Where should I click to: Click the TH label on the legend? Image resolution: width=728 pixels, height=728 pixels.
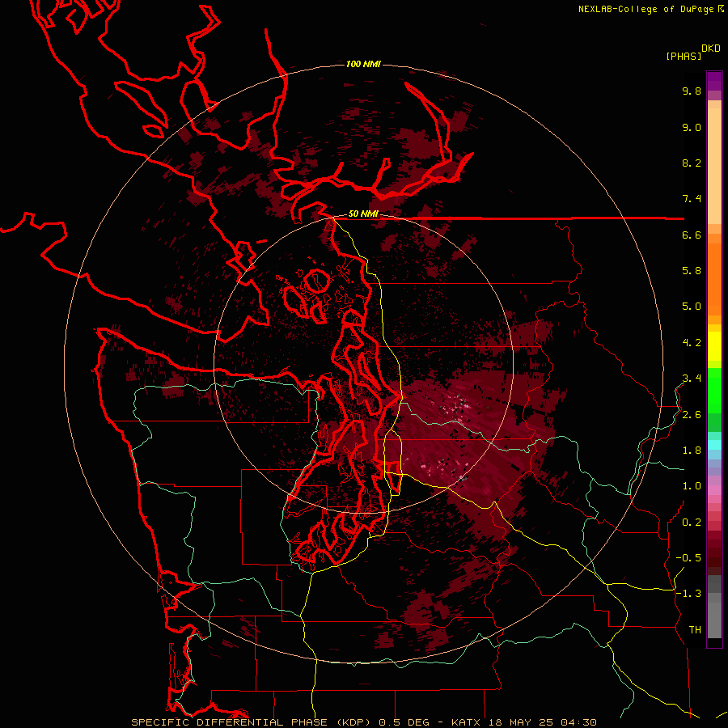click(x=695, y=630)
